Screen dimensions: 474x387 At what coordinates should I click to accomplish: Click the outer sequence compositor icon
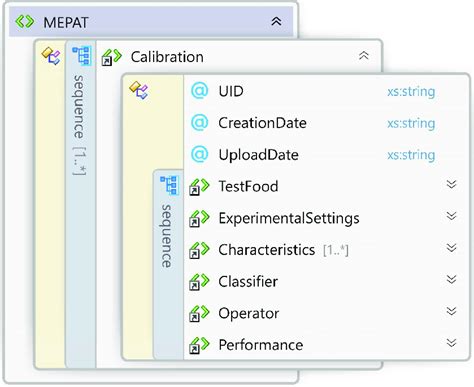pyautogui.click(x=82, y=55)
